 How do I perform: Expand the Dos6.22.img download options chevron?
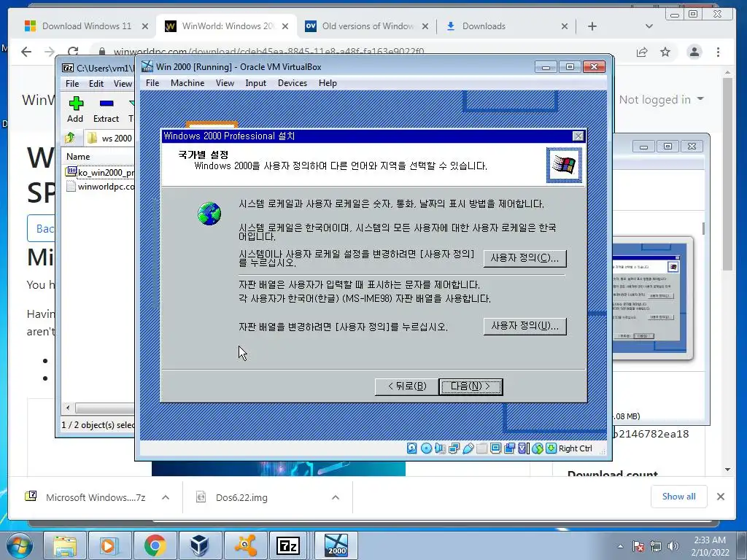336,497
